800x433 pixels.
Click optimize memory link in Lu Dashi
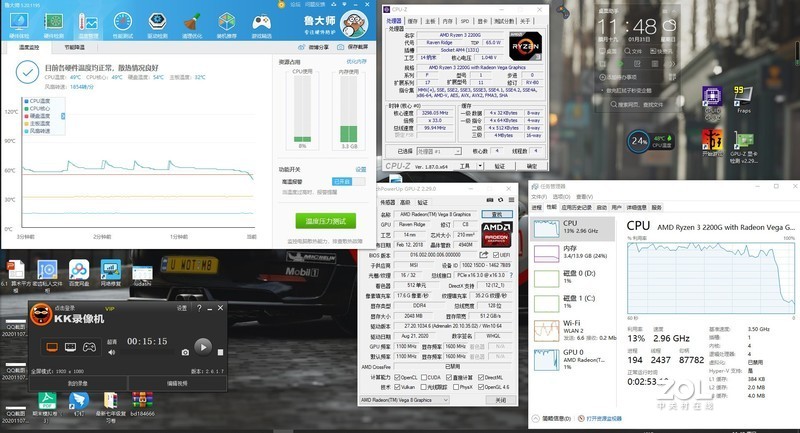356,61
